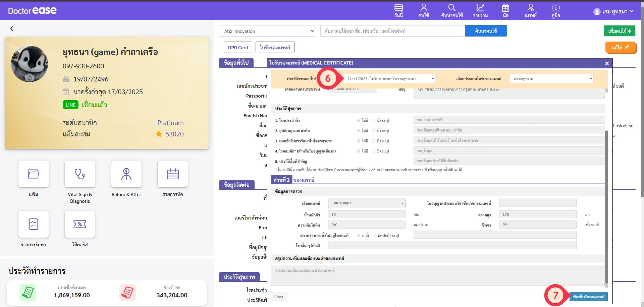Screen dimensions: 644x307
Task: Open the แฟ้ม folder icon
Action: coord(34,174)
